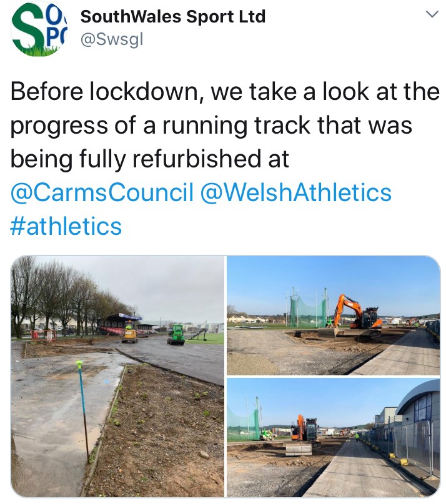Viewport: 446px width, 504px height.
Task: Open the SouthWales Sport Ltd profile avatar
Action: 38,29
